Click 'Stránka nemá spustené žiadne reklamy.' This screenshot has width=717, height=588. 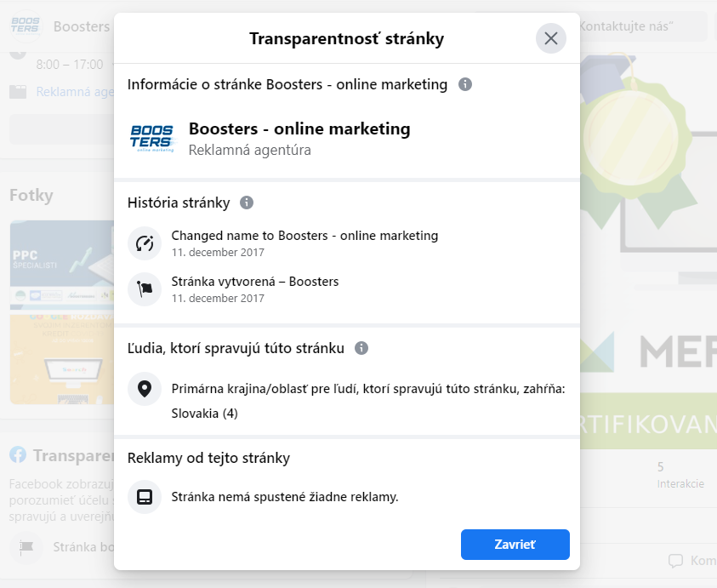[285, 497]
